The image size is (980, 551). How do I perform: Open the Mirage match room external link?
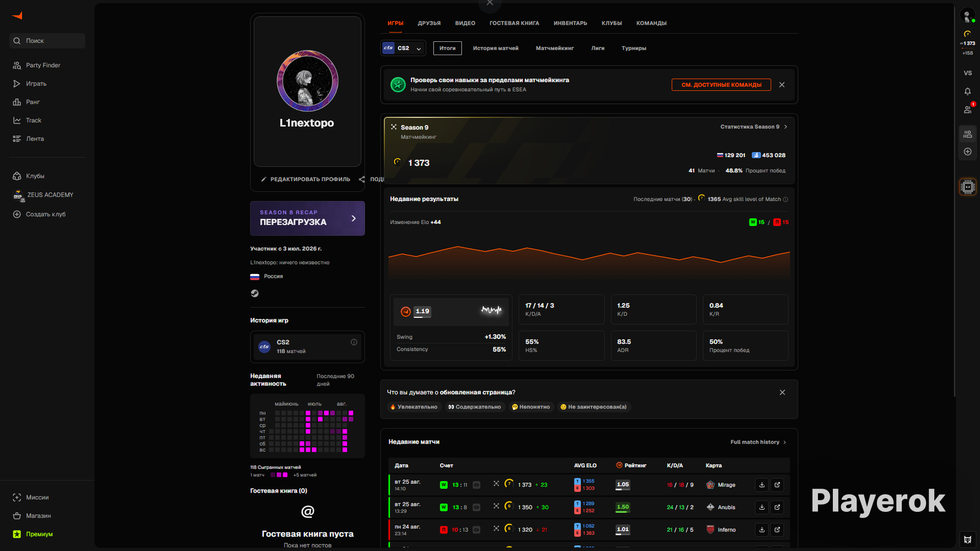point(777,485)
